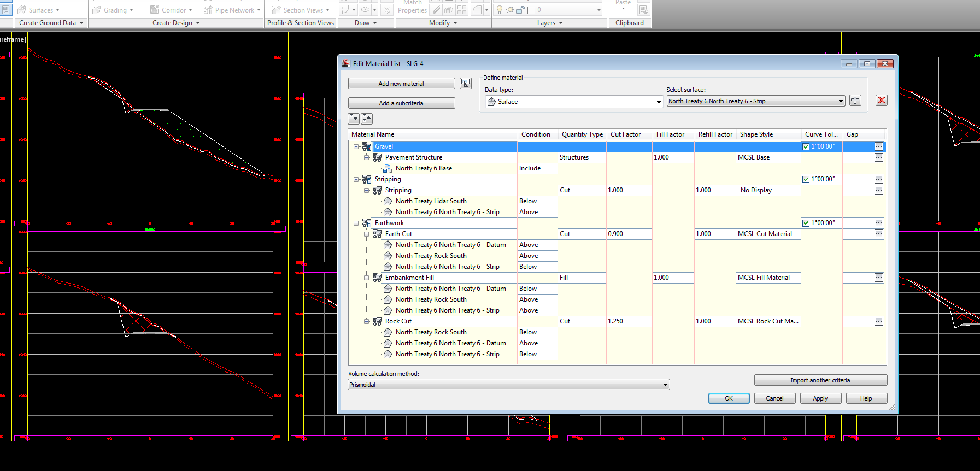
Task: Expand the Create Ground Data panel menu
Action: click(51, 23)
